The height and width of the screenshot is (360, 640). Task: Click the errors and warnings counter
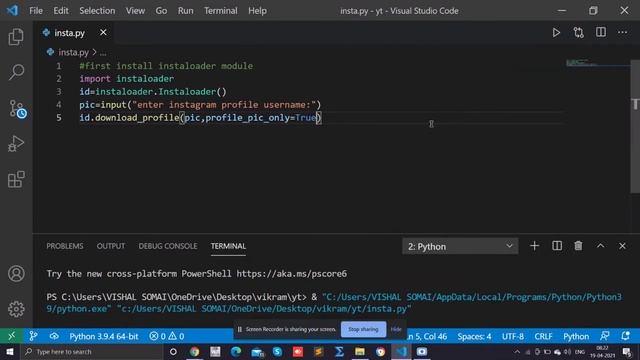tap(167, 336)
